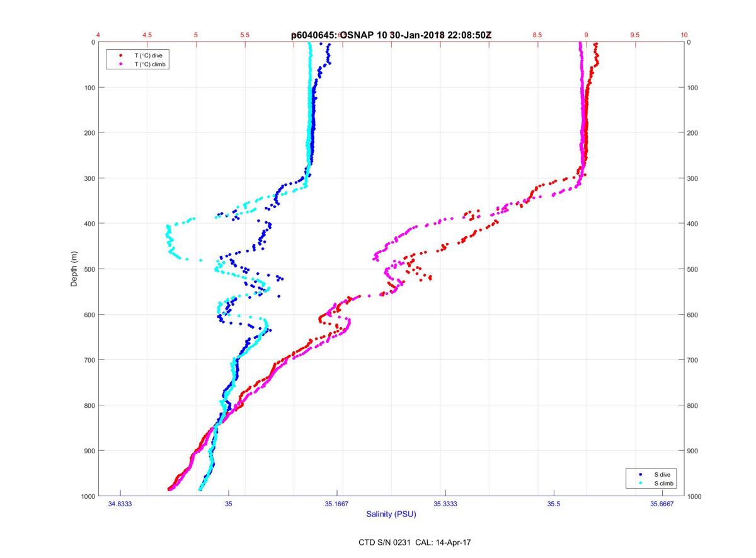Image resolution: width=756 pixels, height=558 pixels.
Task: Select the blue S dive legend marker
Action: (640, 474)
